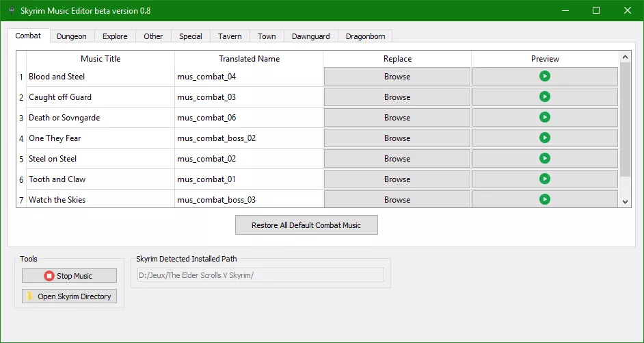Image resolution: width=644 pixels, height=343 pixels.
Task: Browse replacement for Death or Sovngarde
Action: tap(397, 118)
